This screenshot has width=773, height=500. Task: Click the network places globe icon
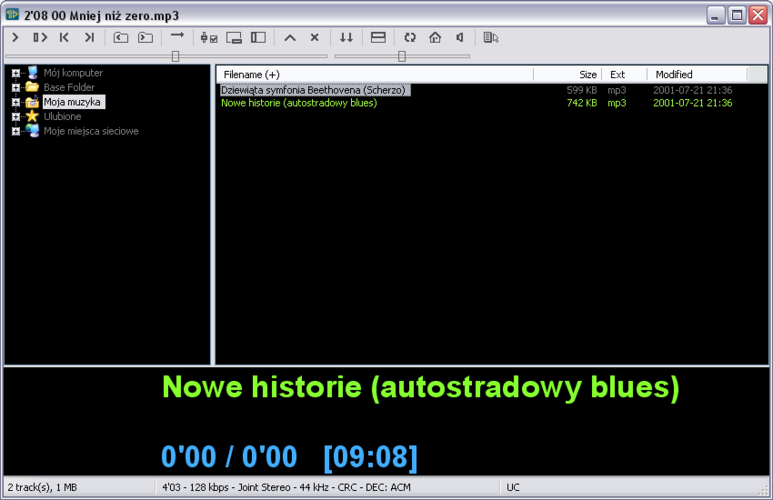(33, 131)
